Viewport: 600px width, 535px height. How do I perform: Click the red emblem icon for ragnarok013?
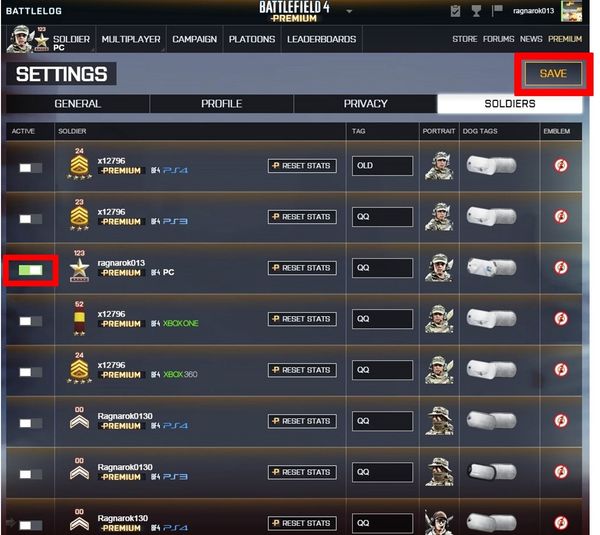tap(561, 268)
